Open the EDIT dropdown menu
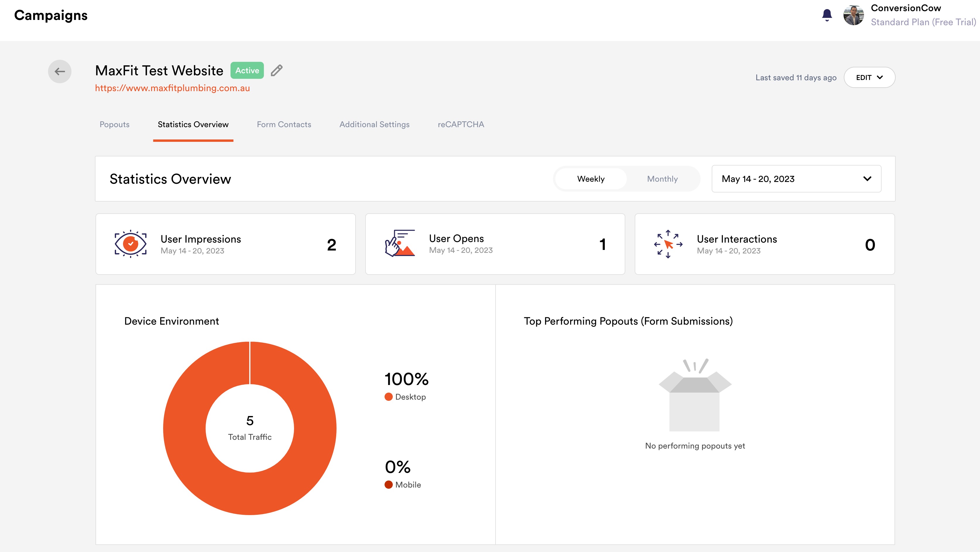This screenshot has height=552, width=980. (869, 77)
